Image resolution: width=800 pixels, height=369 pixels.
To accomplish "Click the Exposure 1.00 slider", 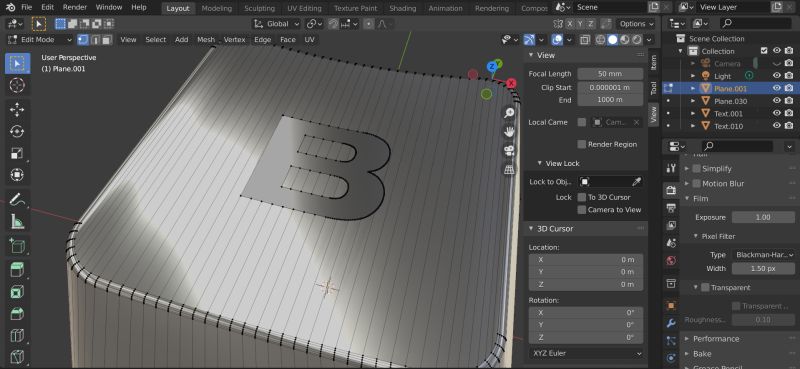I will pos(763,217).
